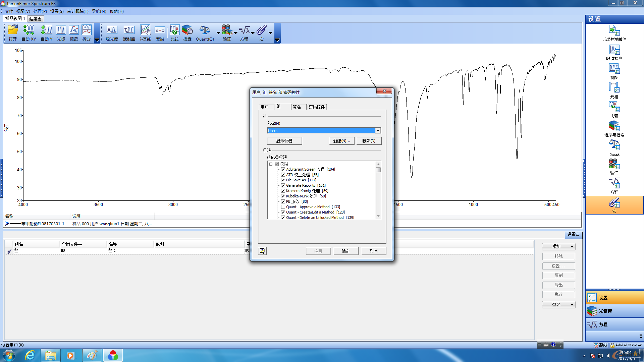
Task: Open the Users group name dropdown
Action: pyautogui.click(x=378, y=131)
